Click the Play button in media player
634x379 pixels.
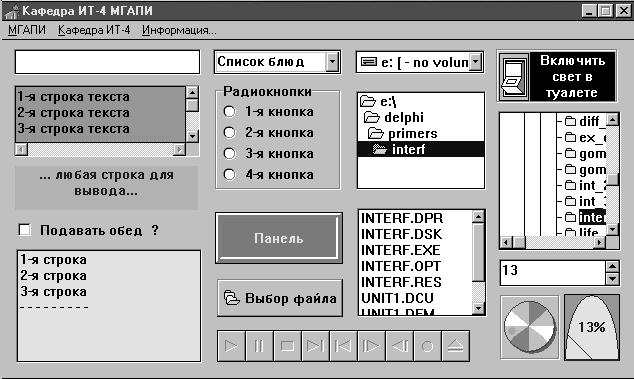(x=231, y=346)
